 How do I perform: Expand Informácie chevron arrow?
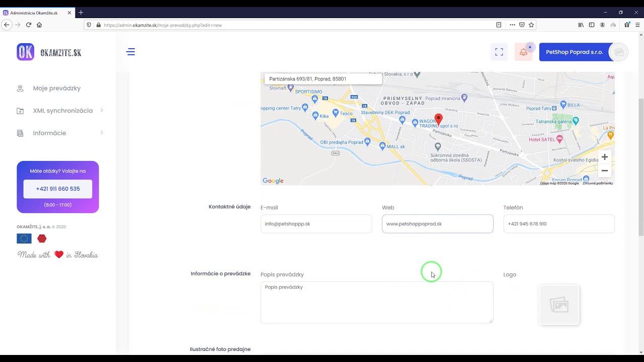(102, 133)
